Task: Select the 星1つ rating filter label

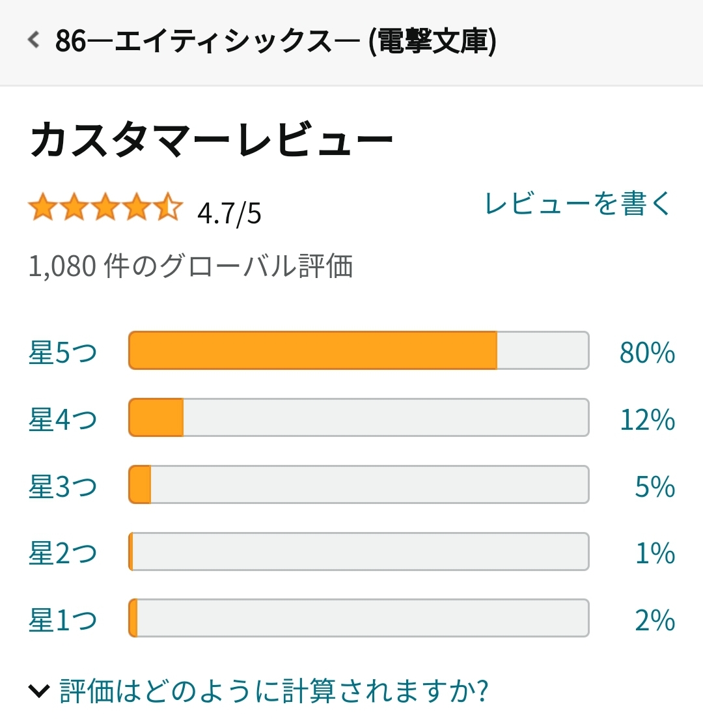Action: pyautogui.click(x=62, y=620)
